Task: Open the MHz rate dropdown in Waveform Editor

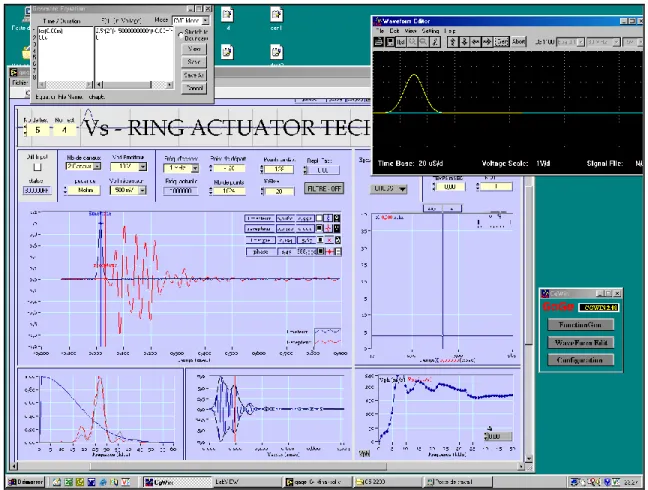Action: [x=603, y=42]
